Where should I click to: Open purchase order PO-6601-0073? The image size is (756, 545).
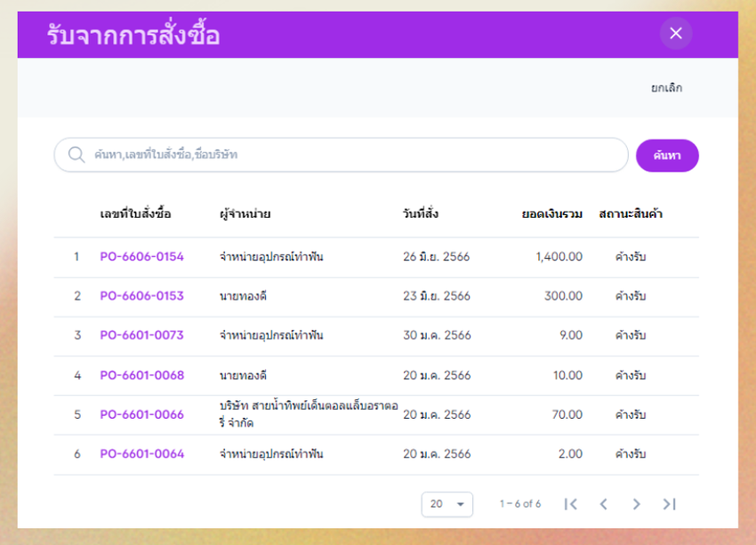[x=141, y=335]
